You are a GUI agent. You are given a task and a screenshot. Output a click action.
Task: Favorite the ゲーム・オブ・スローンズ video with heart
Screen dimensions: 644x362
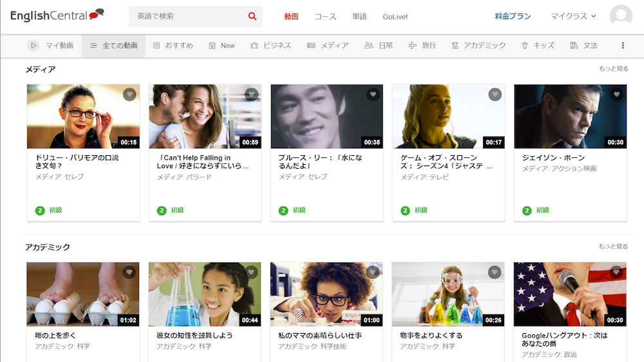(495, 95)
